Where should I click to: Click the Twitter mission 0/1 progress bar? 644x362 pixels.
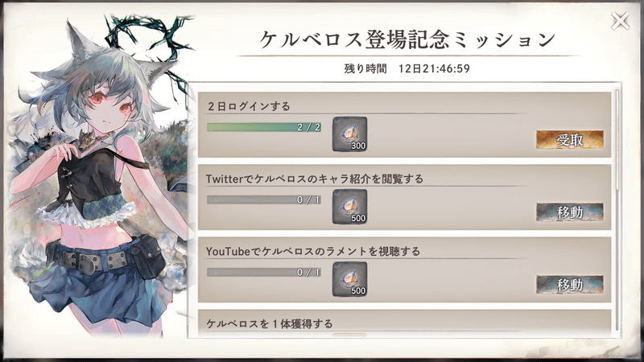point(264,200)
